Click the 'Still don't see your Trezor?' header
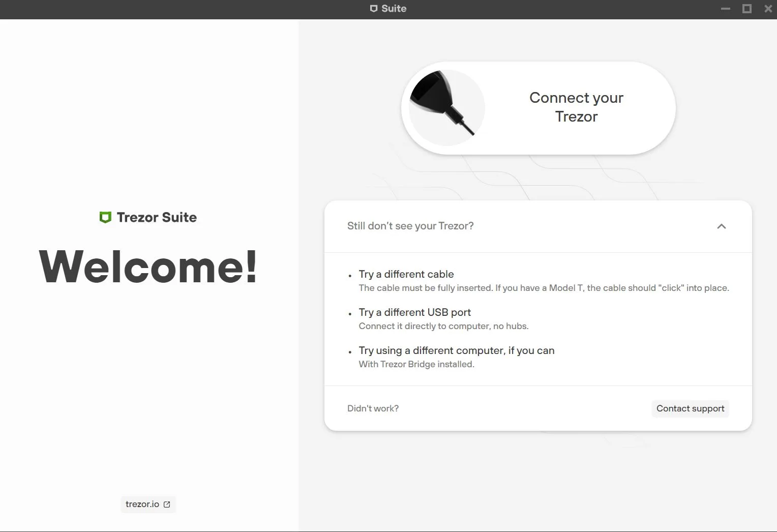Screen dimensions: 777x532 [x=410, y=226]
